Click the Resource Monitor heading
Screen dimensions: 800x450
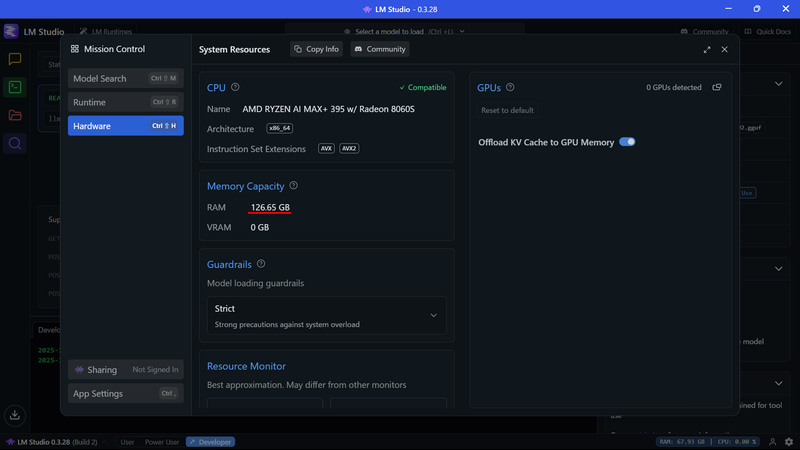246,366
